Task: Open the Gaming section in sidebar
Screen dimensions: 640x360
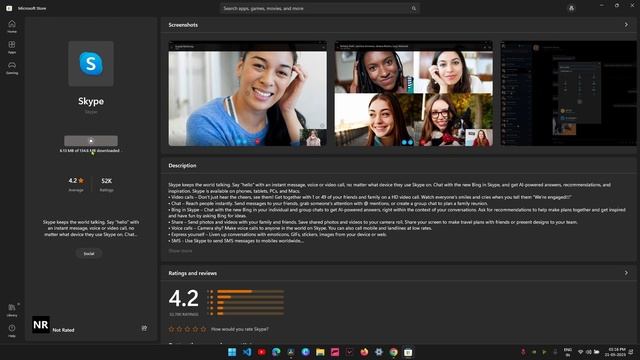Action: click(12, 68)
